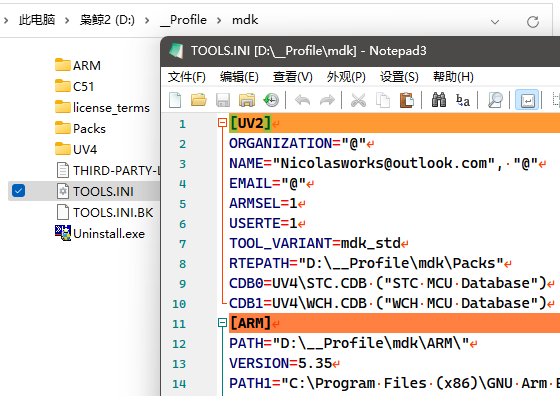Click line number 7 in the margin
This screenshot has height=396, width=560.
pos(182,244)
